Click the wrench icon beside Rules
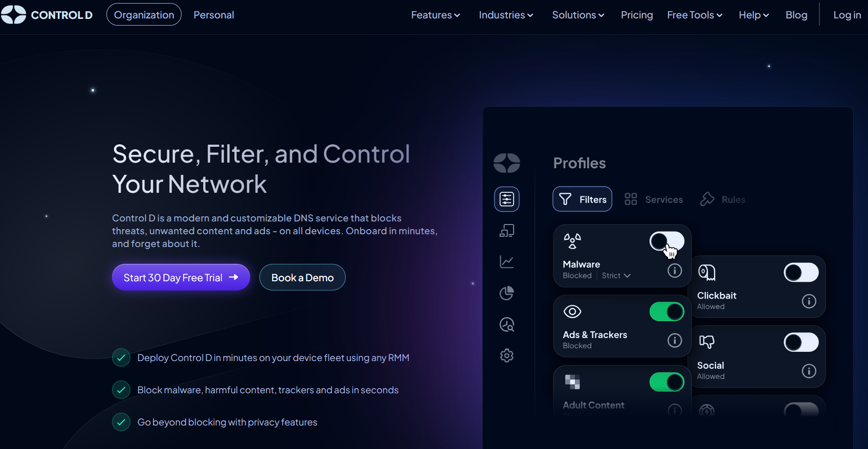Viewport: 868px width, 449px height. pos(707,199)
